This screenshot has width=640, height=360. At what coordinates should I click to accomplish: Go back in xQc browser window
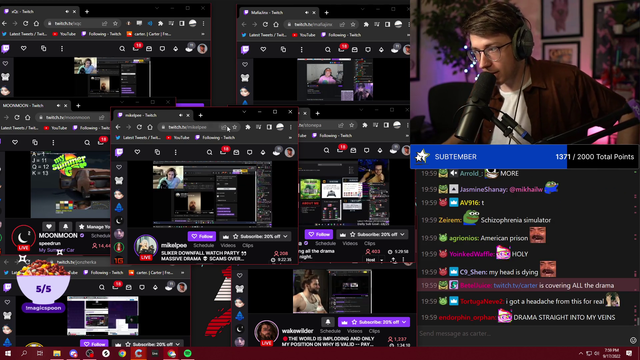pyautogui.click(x=4, y=23)
